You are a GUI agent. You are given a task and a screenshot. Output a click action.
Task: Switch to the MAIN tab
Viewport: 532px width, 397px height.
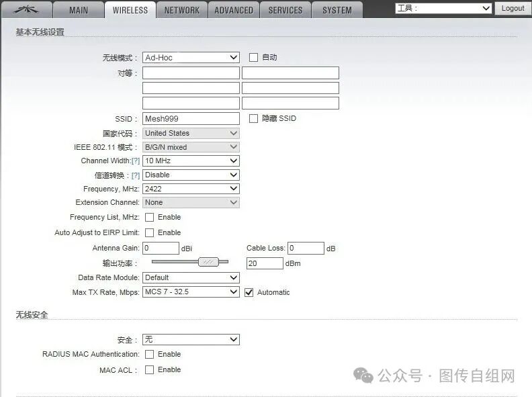[79, 10]
